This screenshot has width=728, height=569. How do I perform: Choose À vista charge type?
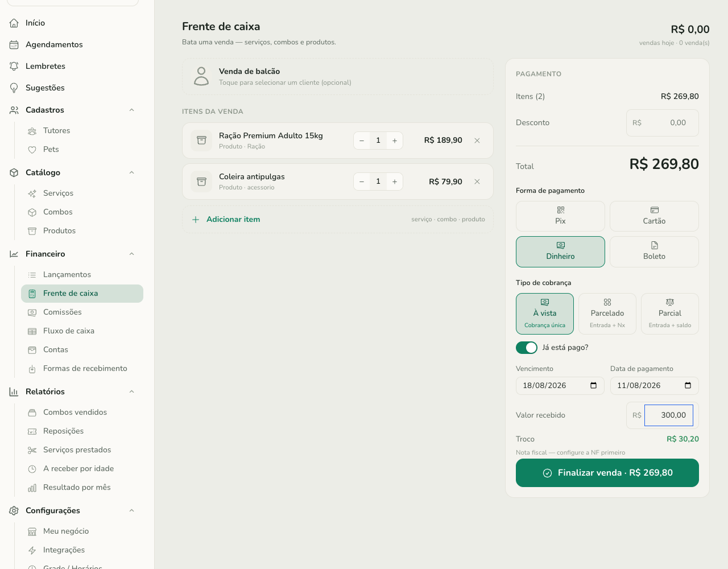pos(545,314)
